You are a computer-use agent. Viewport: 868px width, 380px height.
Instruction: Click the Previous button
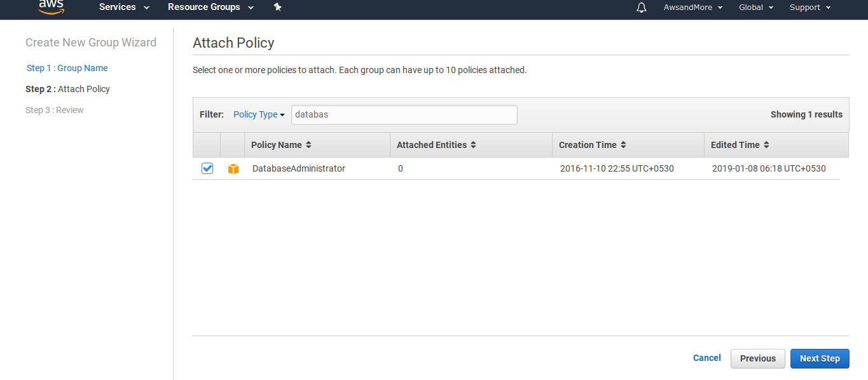(x=758, y=358)
